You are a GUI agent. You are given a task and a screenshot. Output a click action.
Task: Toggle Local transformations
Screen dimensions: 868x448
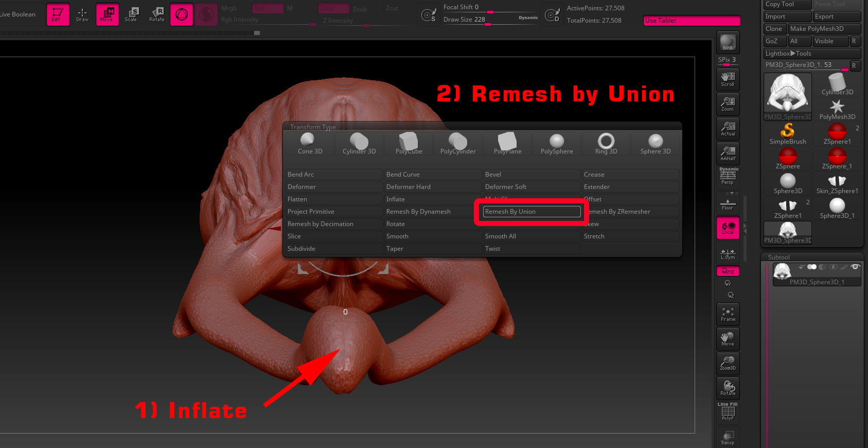(x=728, y=228)
